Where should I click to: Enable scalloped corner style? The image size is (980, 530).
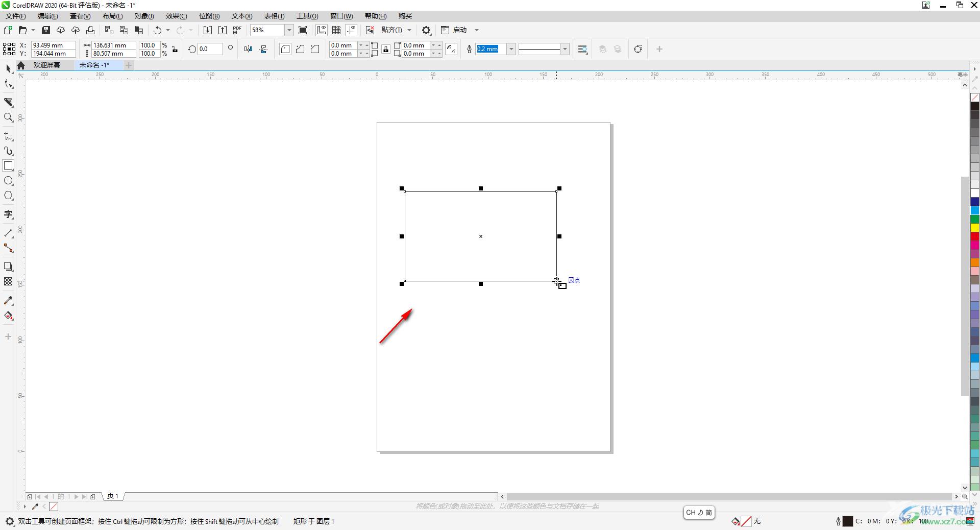(x=300, y=49)
